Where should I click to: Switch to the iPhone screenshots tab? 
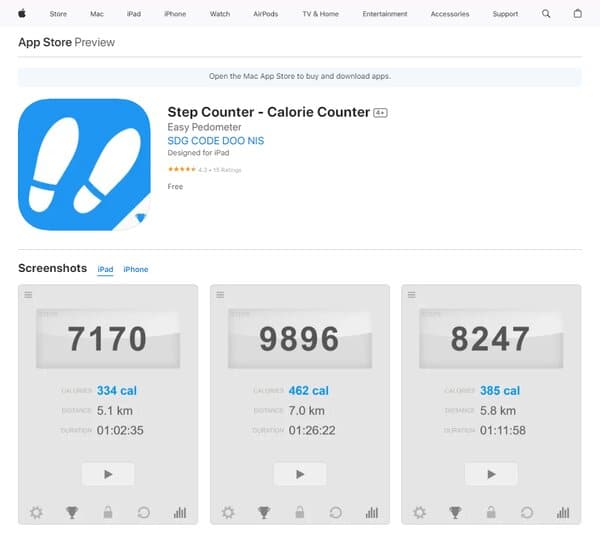point(136,269)
